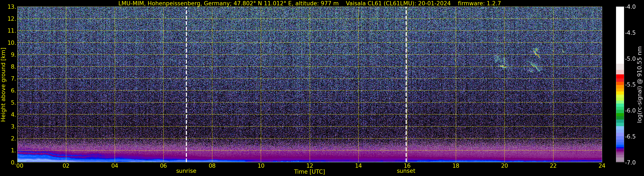
Task: Click the time tick label 00
Action: tap(20, 166)
